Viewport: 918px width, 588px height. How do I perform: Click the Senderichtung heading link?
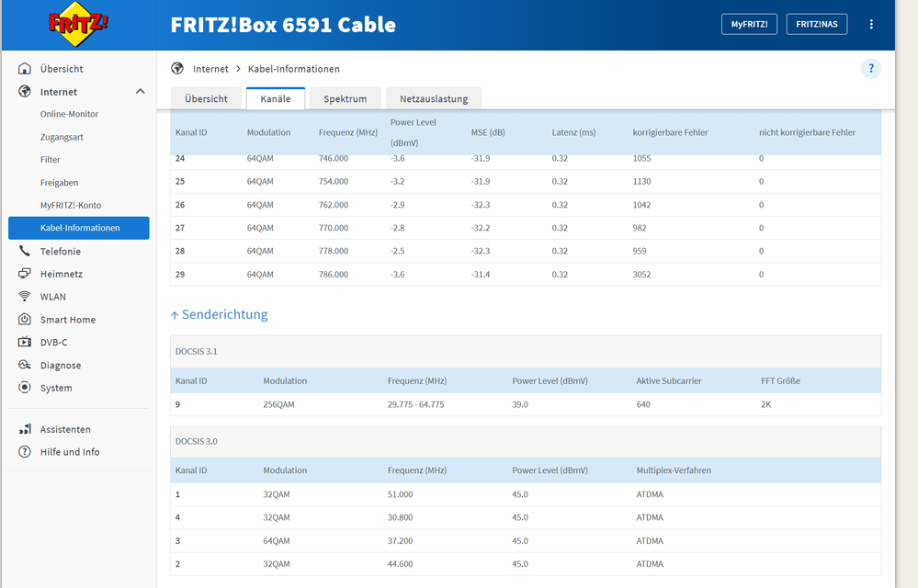point(225,315)
